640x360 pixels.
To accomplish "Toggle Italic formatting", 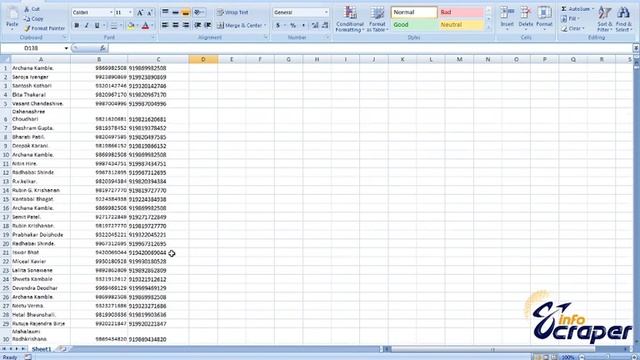I will coord(87,26).
